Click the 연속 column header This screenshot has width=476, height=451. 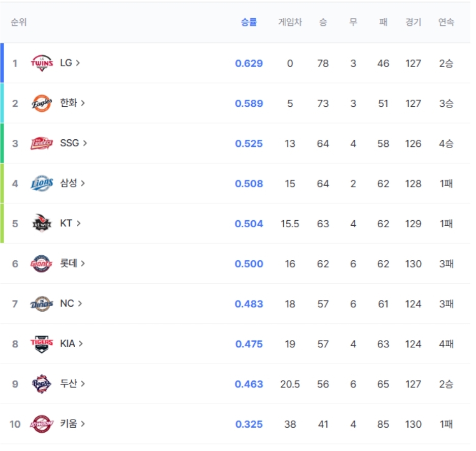tap(446, 22)
